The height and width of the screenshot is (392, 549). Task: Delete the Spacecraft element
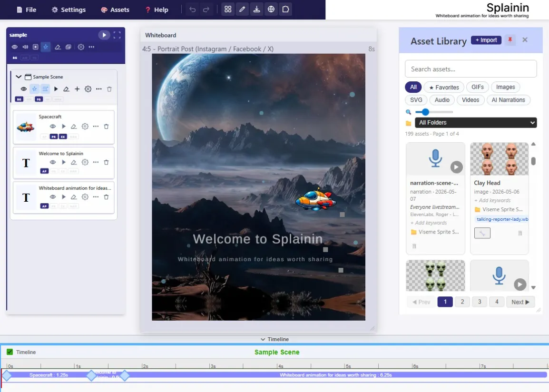click(x=107, y=127)
